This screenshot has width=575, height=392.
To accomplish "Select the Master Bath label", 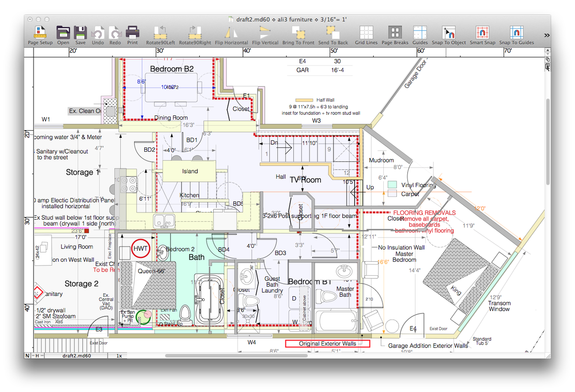I will pyautogui.click(x=345, y=291).
